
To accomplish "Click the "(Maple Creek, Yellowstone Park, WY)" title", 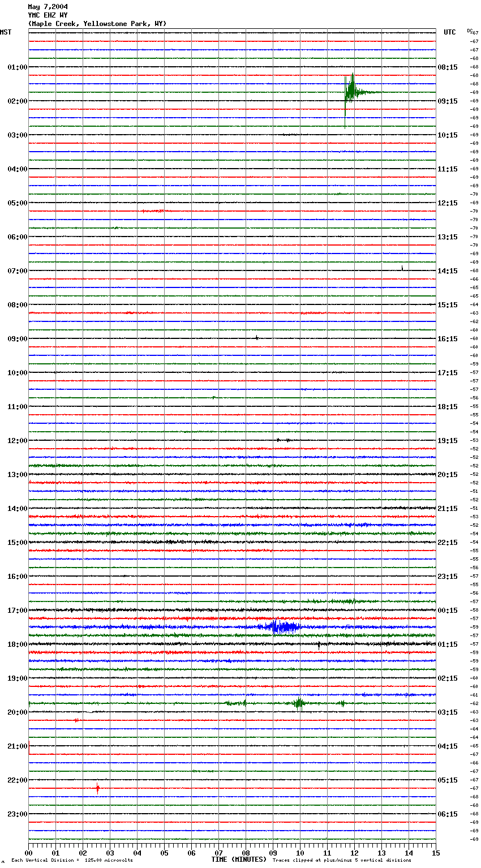I will pyautogui.click(x=97, y=24).
